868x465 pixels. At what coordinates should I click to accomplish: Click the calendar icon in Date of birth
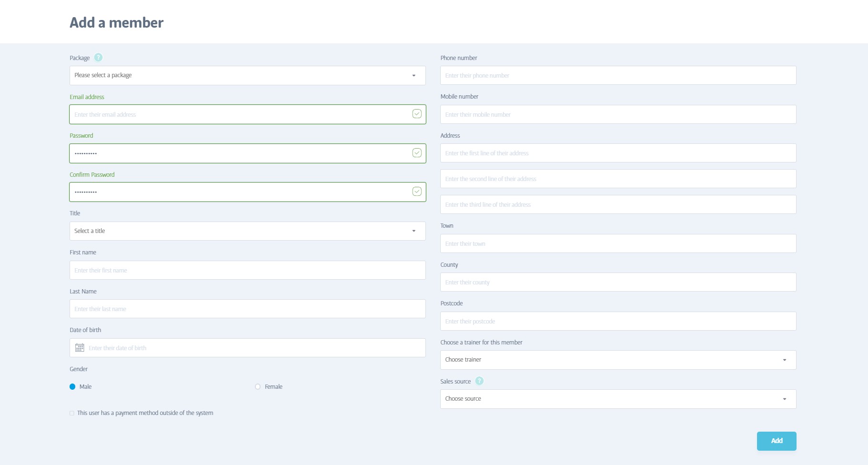click(x=80, y=348)
